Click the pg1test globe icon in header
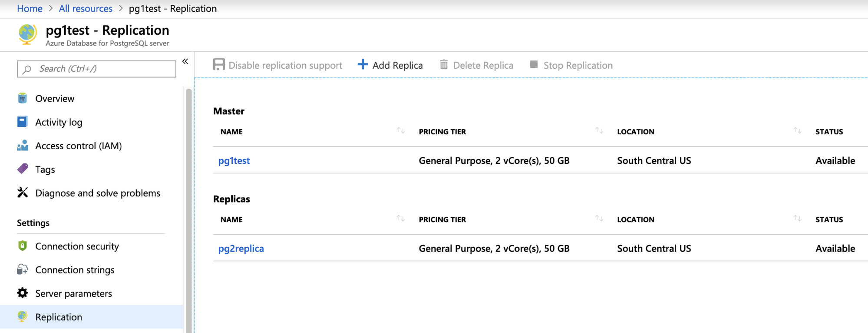Viewport: 868px width, 333px height. point(27,34)
